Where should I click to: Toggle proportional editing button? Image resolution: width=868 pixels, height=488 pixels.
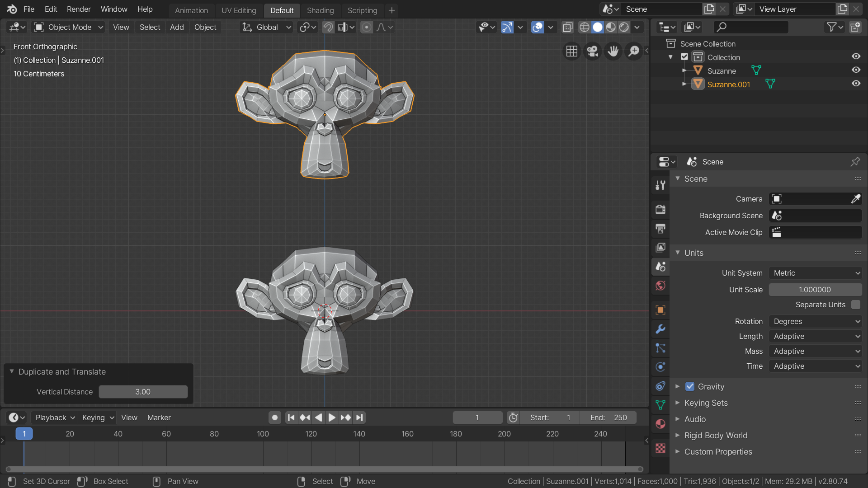tap(367, 27)
